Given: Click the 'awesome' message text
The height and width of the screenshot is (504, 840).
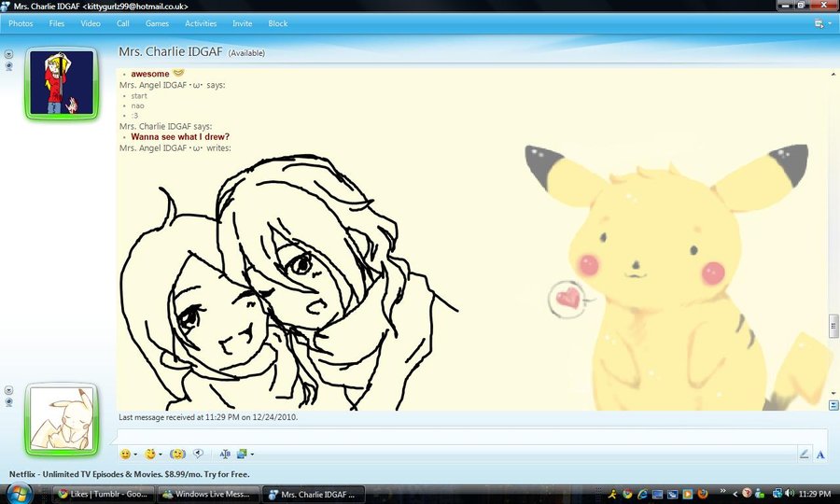Looking at the screenshot, I should [150, 74].
